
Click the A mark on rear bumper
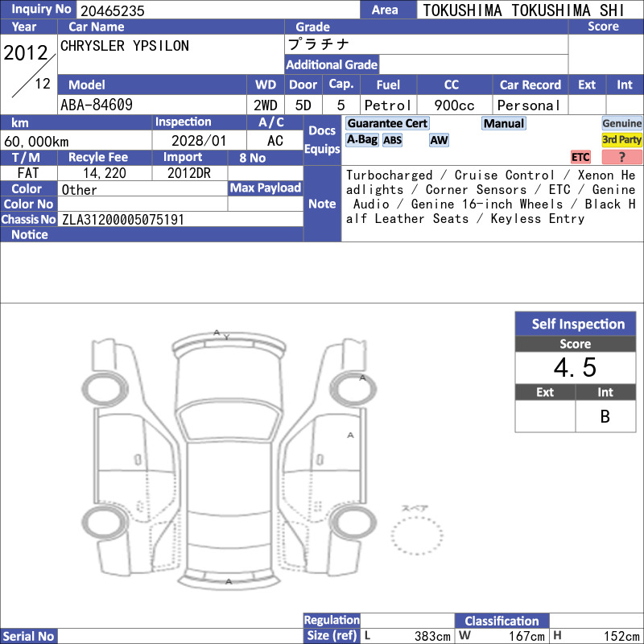click(229, 581)
